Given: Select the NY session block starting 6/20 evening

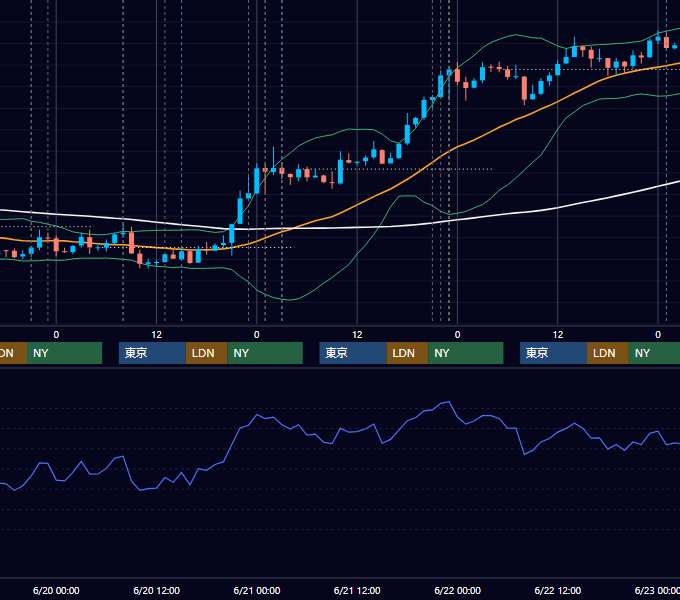Looking at the screenshot, I should (265, 353).
